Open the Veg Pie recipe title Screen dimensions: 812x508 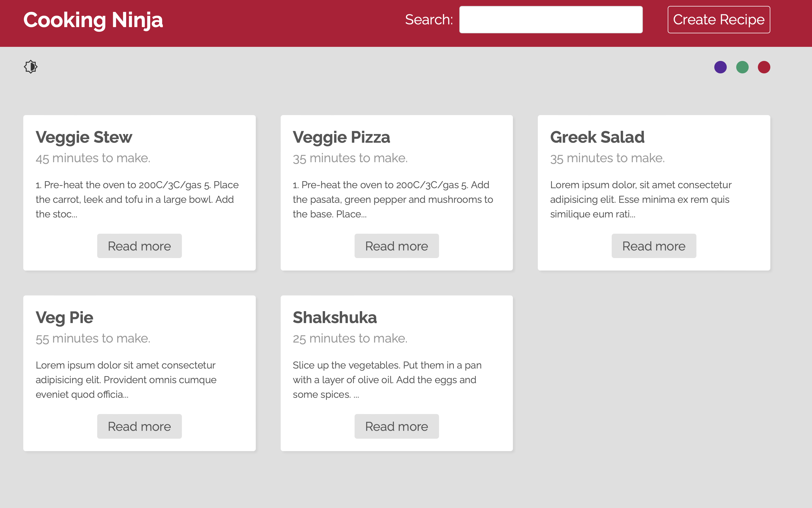pos(64,317)
